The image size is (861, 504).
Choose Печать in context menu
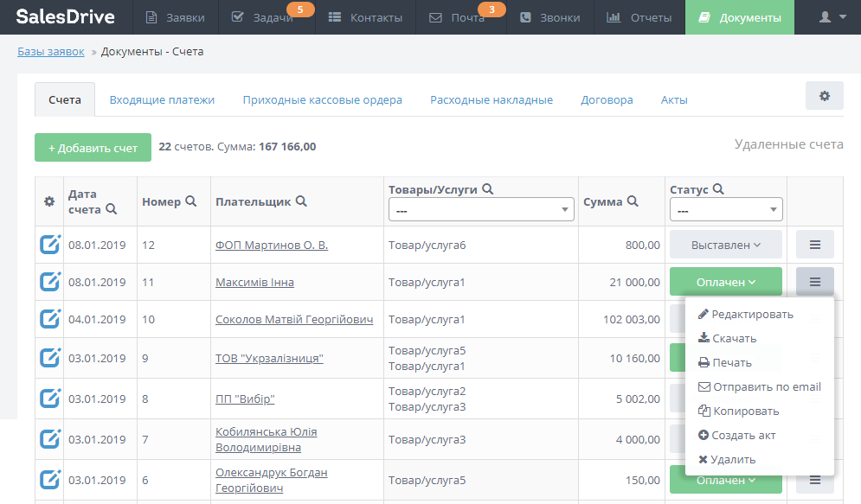pyautogui.click(x=725, y=362)
